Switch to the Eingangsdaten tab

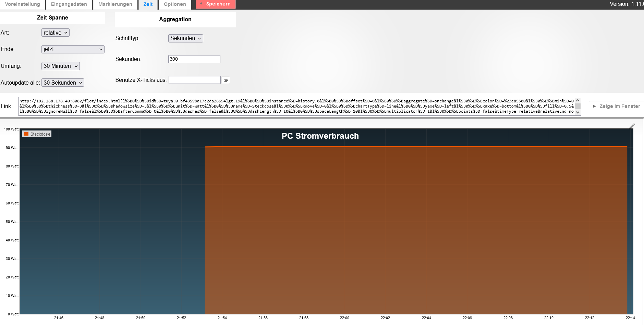69,4
